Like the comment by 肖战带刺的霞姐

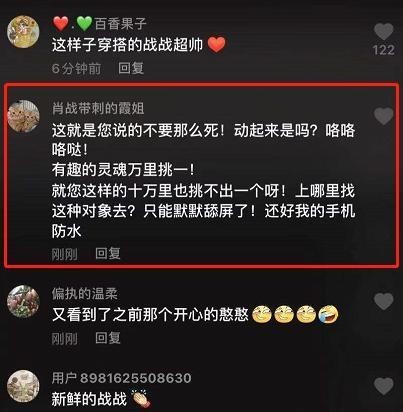point(384,116)
